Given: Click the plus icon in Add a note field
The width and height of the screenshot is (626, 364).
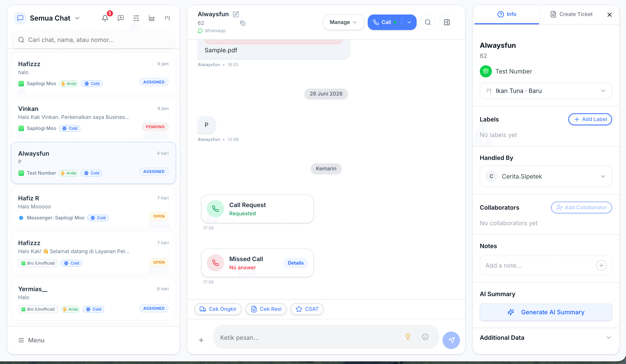Looking at the screenshot, I should (601, 265).
